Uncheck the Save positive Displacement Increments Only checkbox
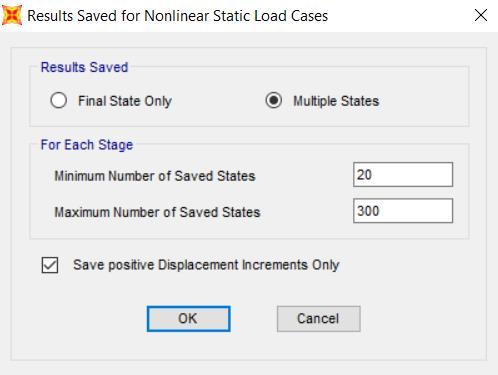The image size is (498, 375). tap(50, 265)
